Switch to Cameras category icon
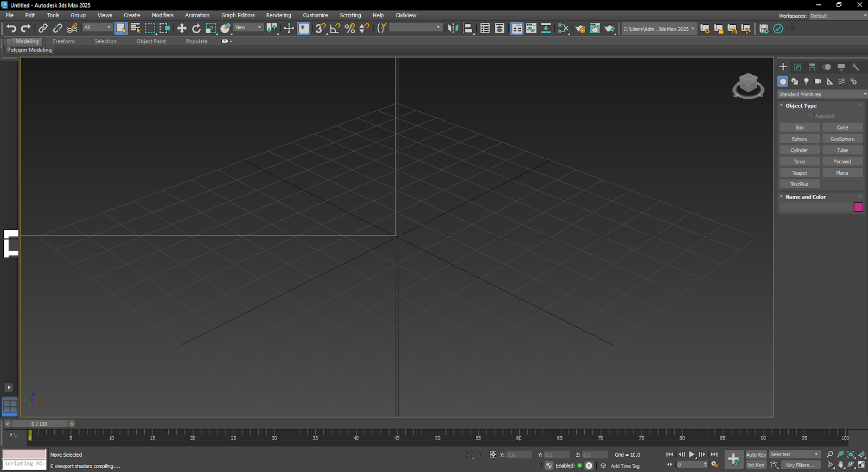This screenshot has width=868, height=472. point(818,81)
